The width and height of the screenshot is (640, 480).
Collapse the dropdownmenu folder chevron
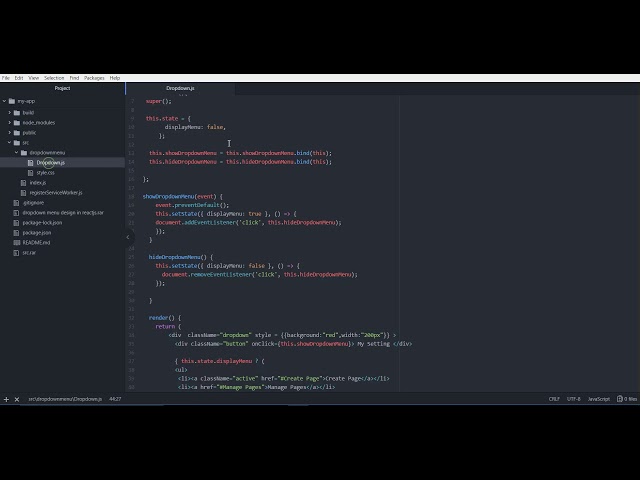pyautogui.click(x=17, y=153)
